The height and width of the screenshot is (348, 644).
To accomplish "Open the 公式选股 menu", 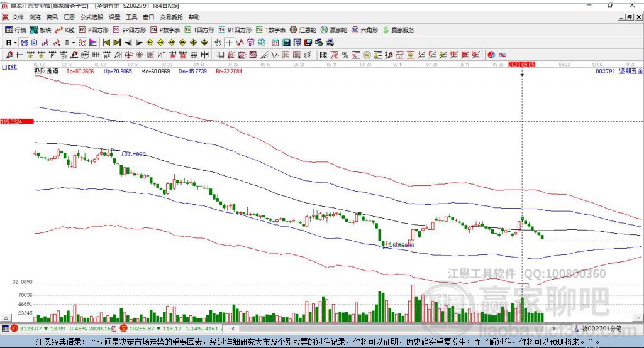I will pyautogui.click(x=91, y=18).
